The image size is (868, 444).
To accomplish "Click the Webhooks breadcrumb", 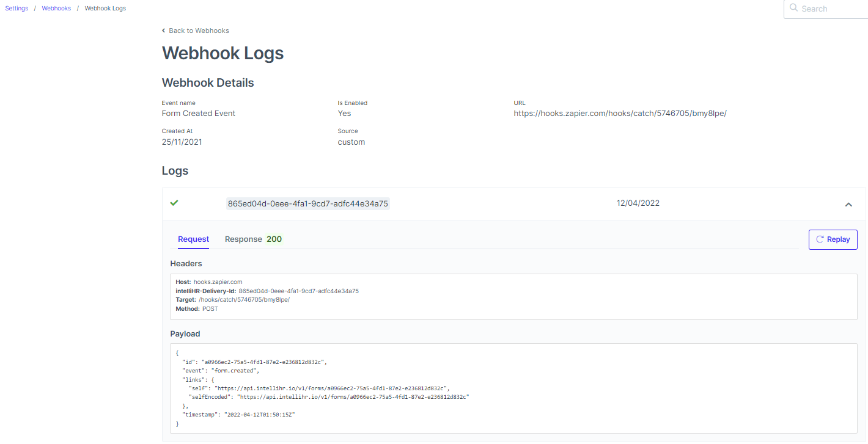I will click(56, 8).
